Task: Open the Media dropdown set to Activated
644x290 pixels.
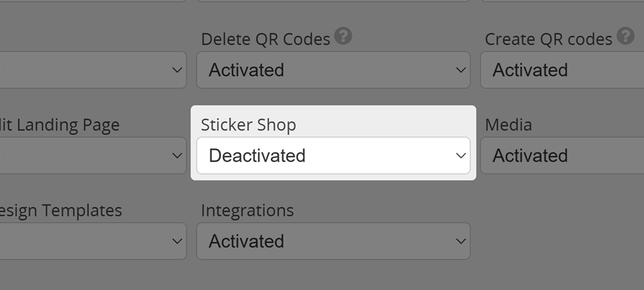Action: tap(562, 155)
